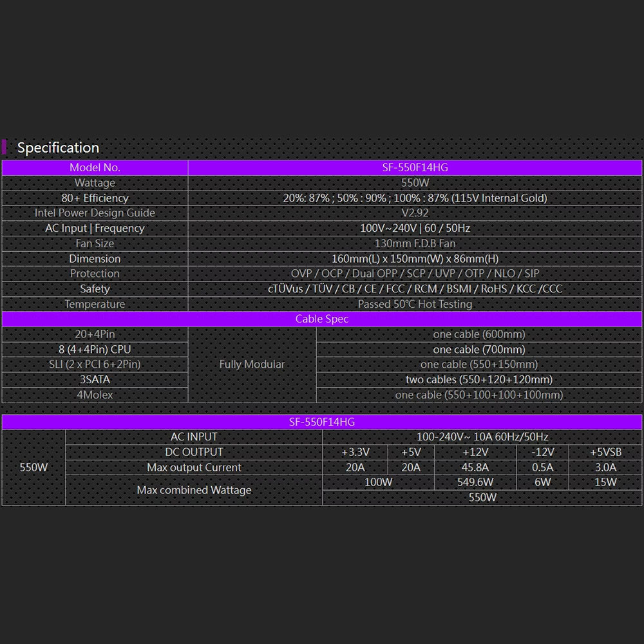
Task: Click the '20A' value under +3.3V
Action: point(355,468)
